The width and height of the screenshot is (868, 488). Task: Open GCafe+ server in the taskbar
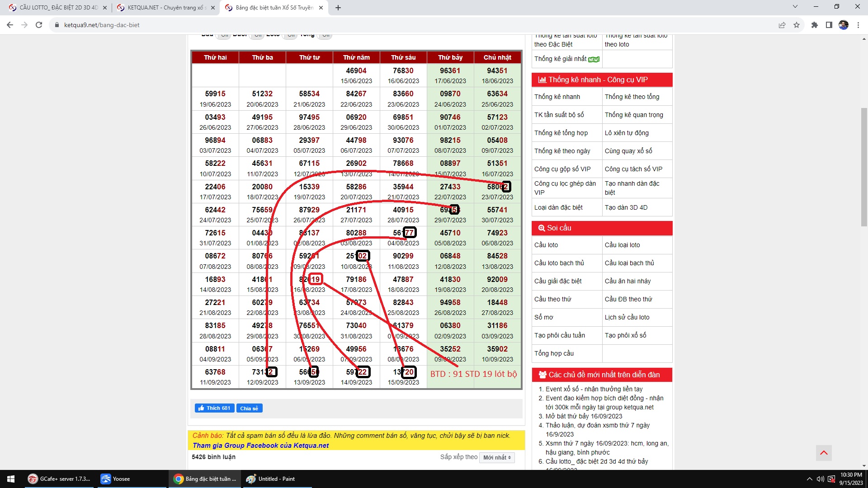[x=59, y=479]
